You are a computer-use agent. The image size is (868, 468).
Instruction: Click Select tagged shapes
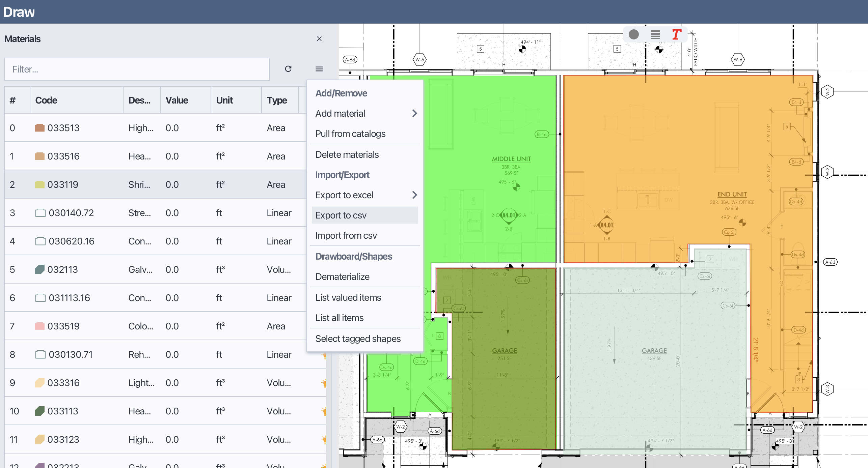point(358,339)
